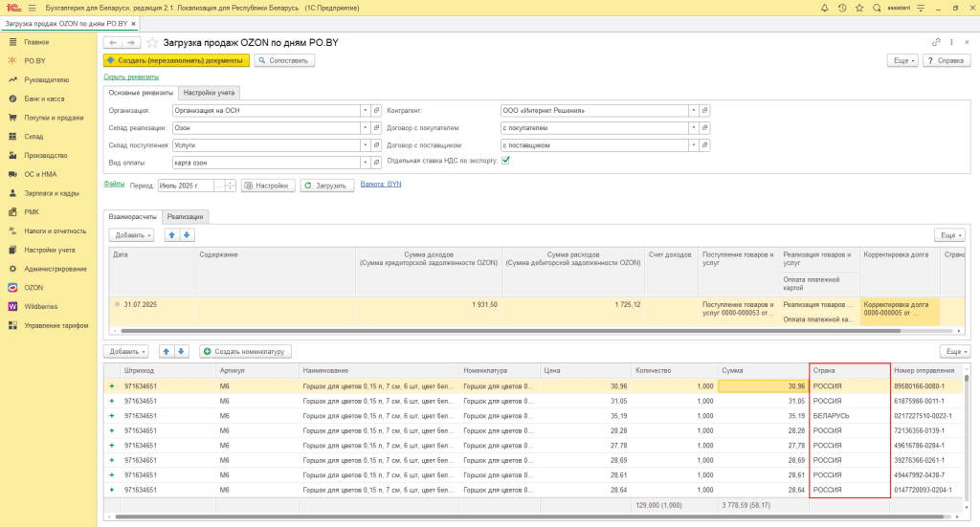Click the Загрузить button
980x527 pixels.
coord(327,186)
